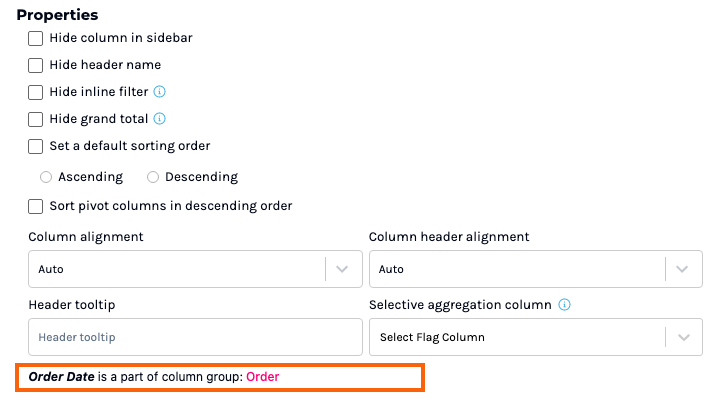Click info icon beside Hide inline filter
This screenshot has width=716, height=403.
click(x=159, y=92)
